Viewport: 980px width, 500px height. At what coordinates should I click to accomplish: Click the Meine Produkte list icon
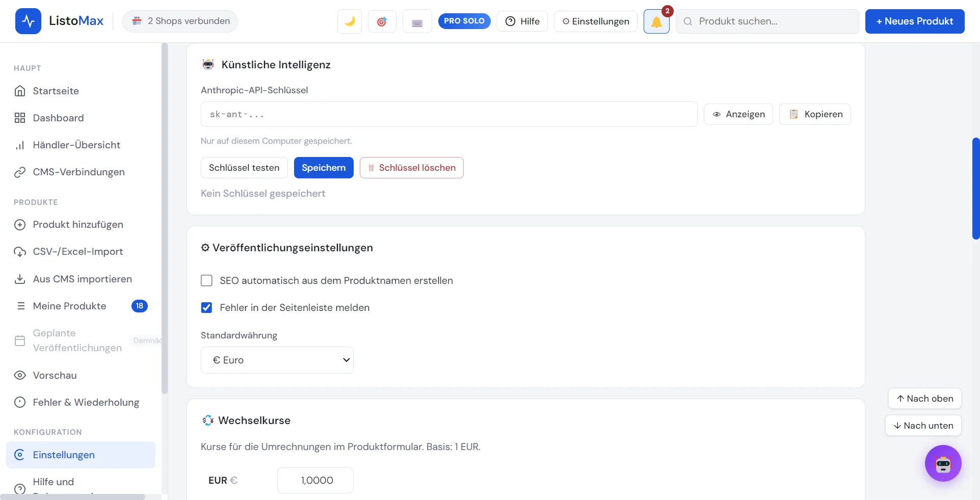point(21,306)
